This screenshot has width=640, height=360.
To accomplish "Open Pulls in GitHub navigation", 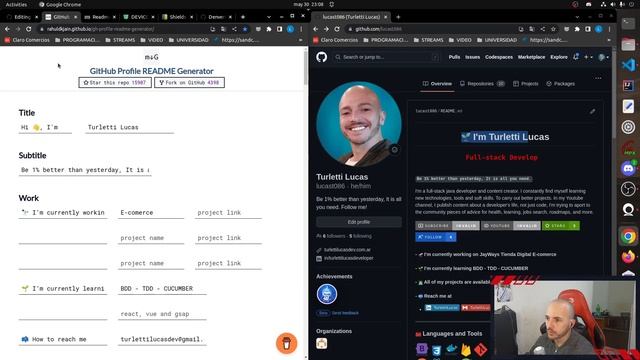I will (x=454, y=57).
